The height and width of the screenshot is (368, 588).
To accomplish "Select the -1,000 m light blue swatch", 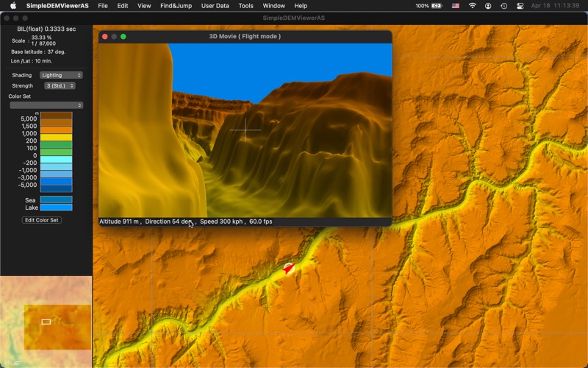I will (x=57, y=167).
